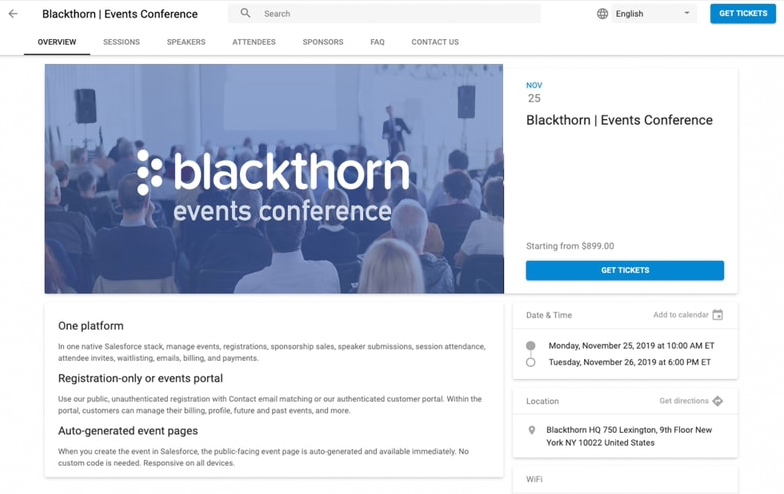Focus the Search input field

point(384,14)
